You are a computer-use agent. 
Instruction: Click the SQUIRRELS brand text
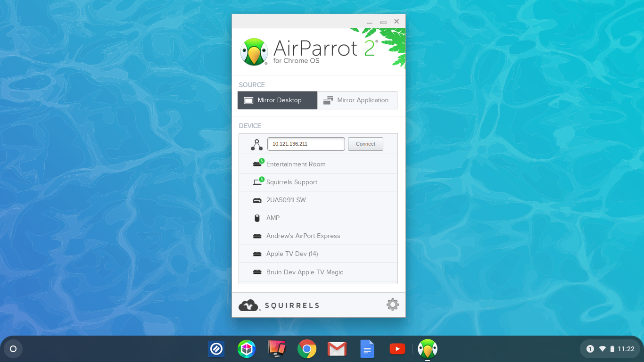pos(292,305)
